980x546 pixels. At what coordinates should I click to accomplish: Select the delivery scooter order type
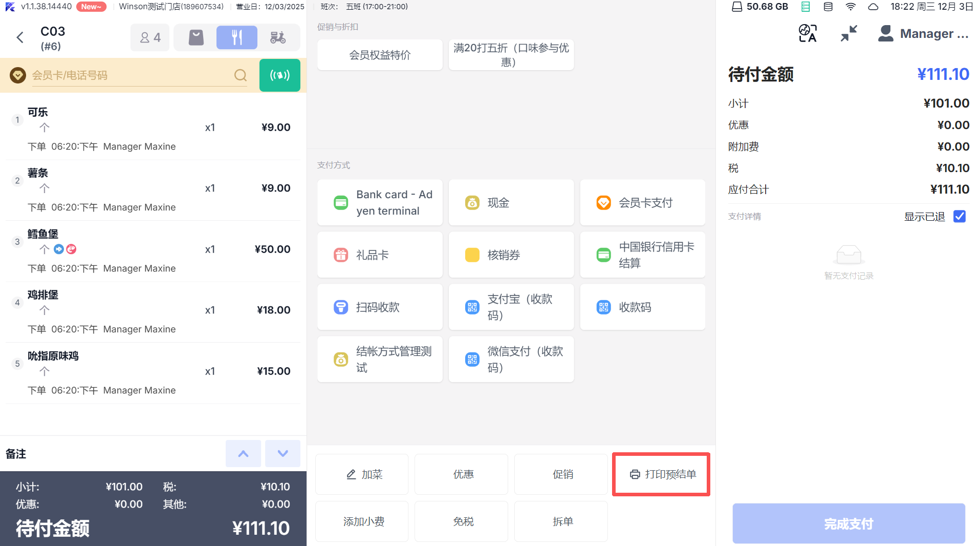(278, 37)
